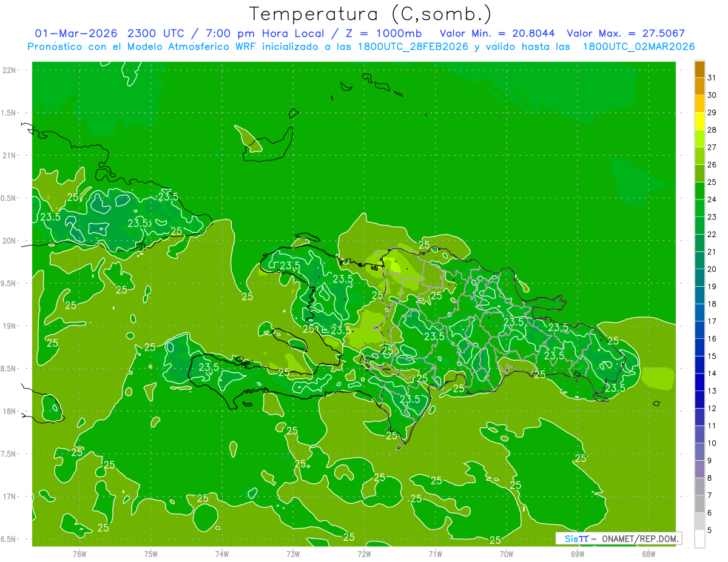728x562 pixels.
Task: Click the '74W' longitude axis label
Action: 222,554
